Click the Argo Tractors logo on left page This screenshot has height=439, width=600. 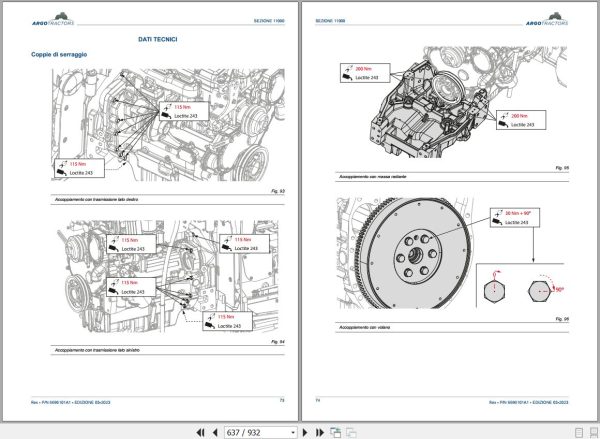(x=53, y=20)
